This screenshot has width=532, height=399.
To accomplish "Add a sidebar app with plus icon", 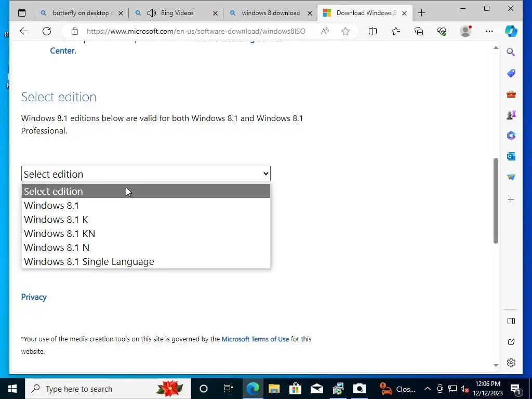I will (511, 200).
